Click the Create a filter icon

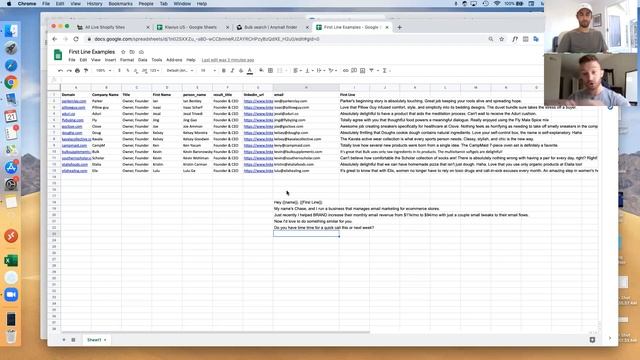pyautogui.click(x=371, y=71)
